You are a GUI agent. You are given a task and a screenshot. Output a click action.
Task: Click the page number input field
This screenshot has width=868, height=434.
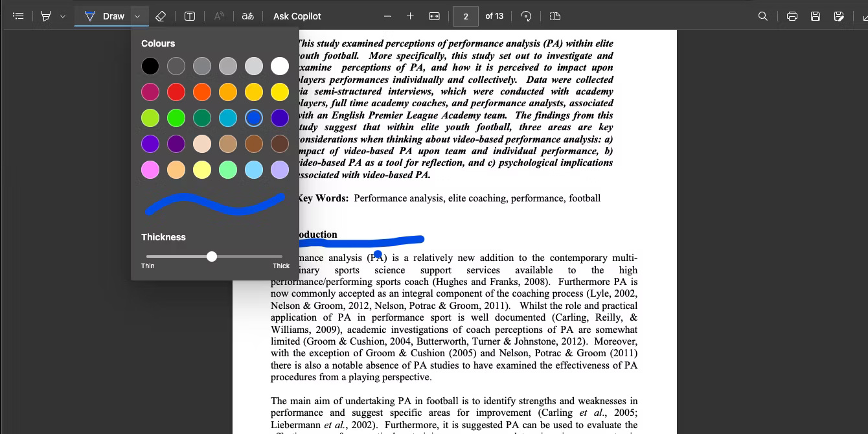pyautogui.click(x=466, y=16)
